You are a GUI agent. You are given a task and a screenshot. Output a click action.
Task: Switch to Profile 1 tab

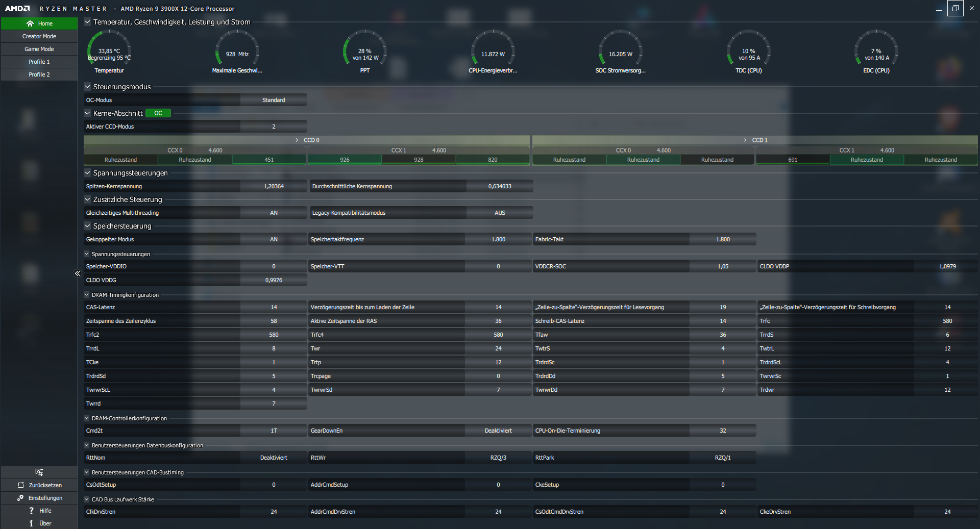point(39,62)
